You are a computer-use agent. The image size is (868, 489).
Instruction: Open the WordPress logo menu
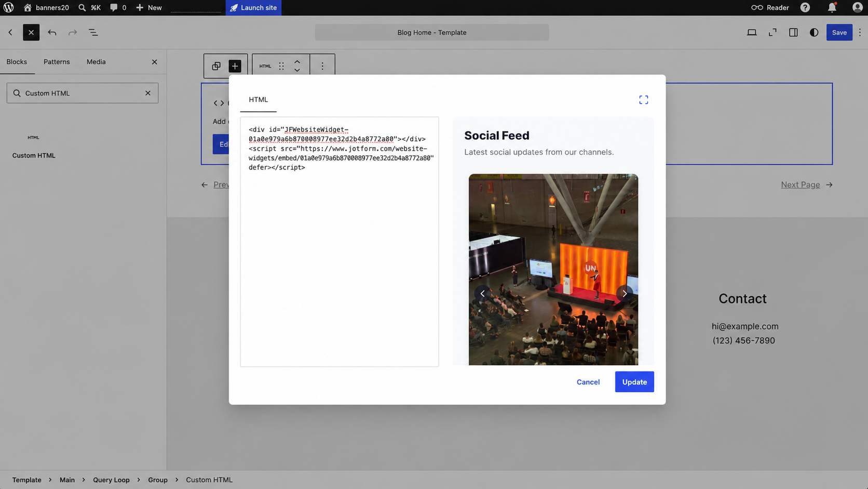tap(9, 8)
